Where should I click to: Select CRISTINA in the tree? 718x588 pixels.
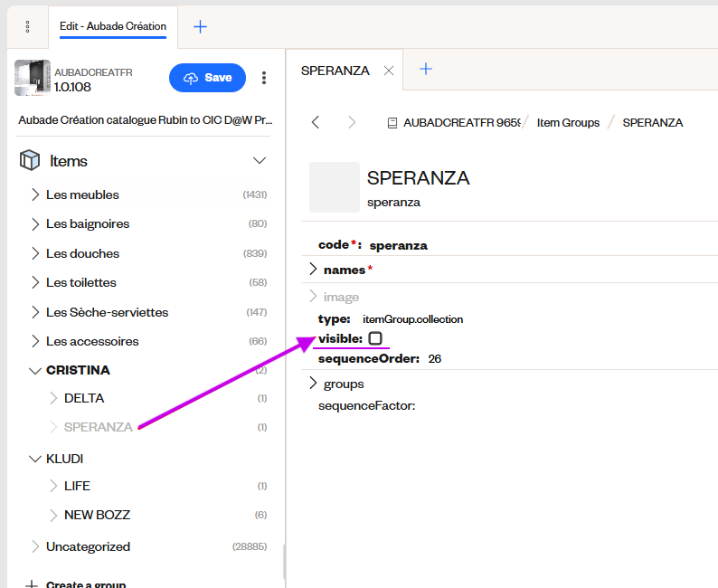pyautogui.click(x=78, y=370)
